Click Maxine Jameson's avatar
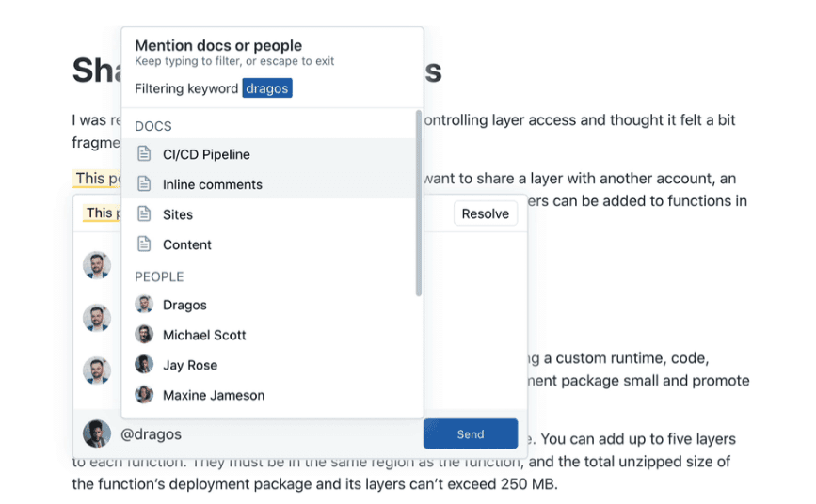Screen dimensions: 816x504 (x=144, y=395)
